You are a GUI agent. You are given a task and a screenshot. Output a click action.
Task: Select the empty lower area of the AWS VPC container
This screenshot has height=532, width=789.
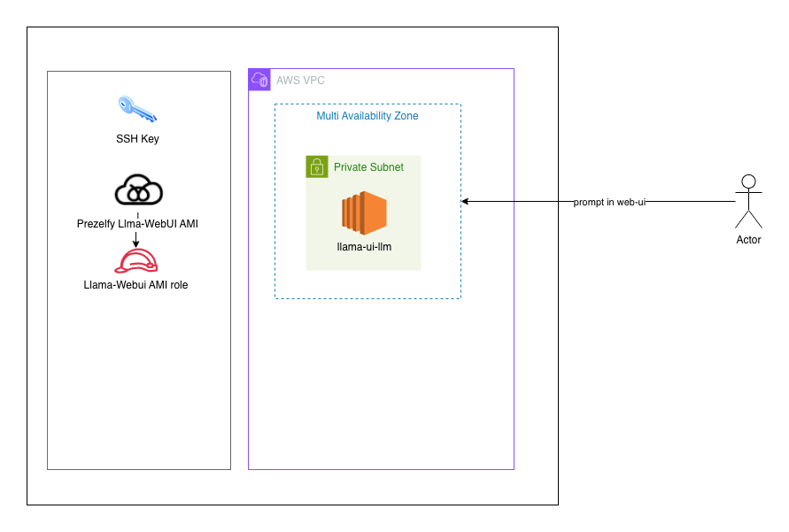(381, 389)
